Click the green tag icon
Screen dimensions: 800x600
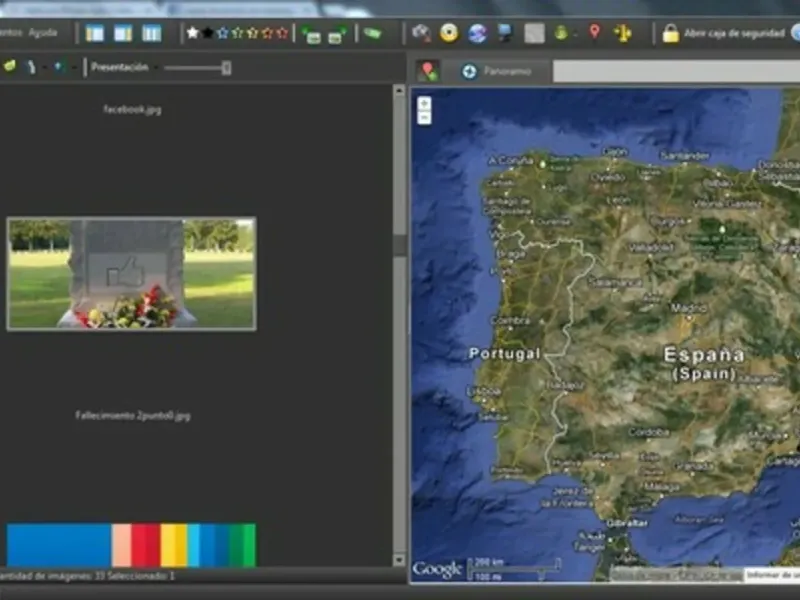[373, 34]
